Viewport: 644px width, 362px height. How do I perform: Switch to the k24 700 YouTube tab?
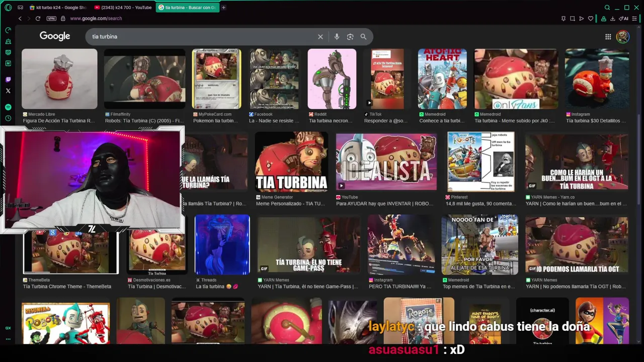click(x=123, y=8)
